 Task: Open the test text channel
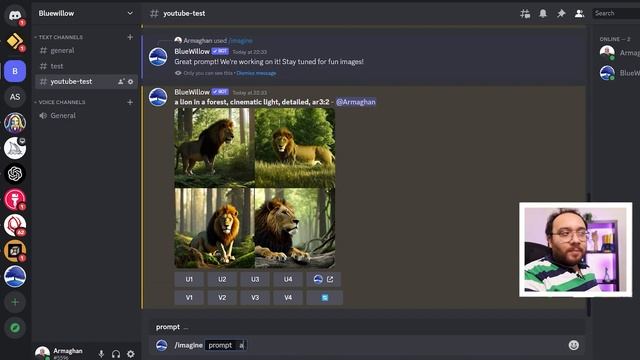click(86, 66)
